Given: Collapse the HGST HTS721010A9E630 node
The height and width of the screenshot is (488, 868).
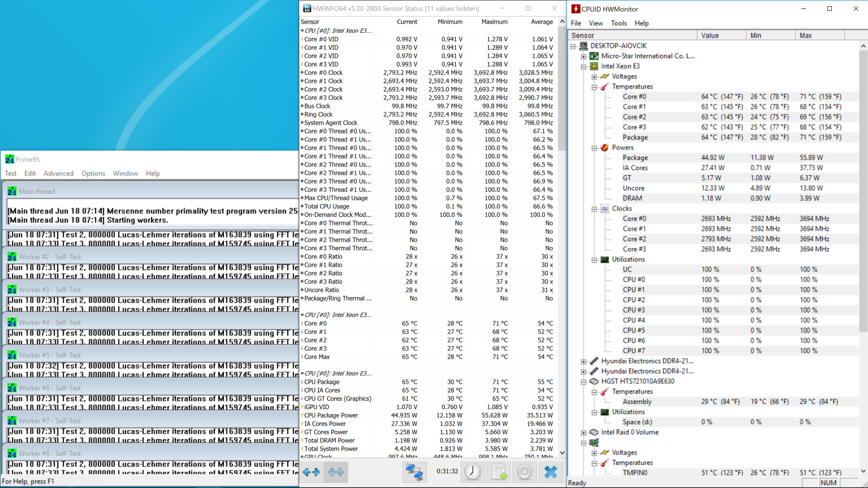Looking at the screenshot, I should [x=584, y=382].
